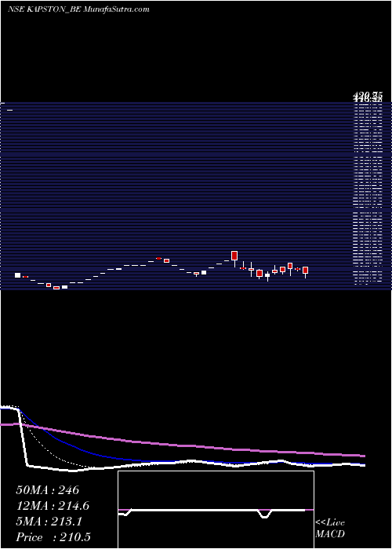Click the MACD inset panel
The height and width of the screenshot is (549, 392).
[x=216, y=510]
